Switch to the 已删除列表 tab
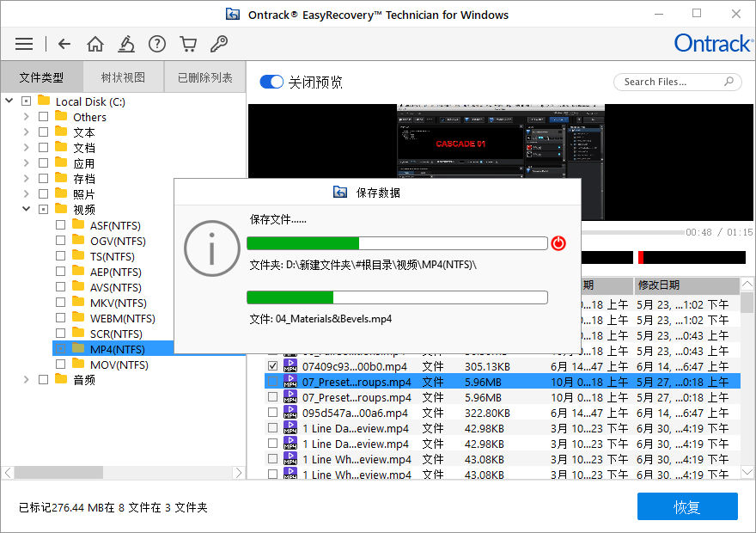The image size is (756, 533). point(205,77)
